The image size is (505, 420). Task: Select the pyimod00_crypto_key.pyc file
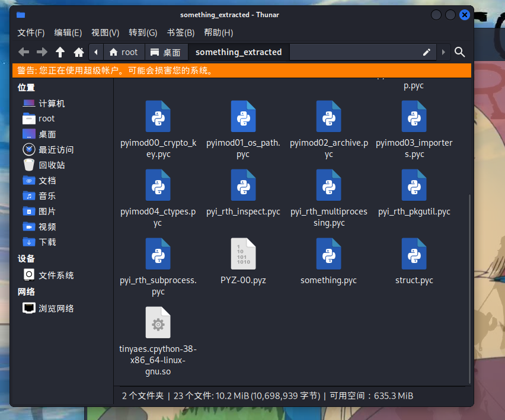158,116
